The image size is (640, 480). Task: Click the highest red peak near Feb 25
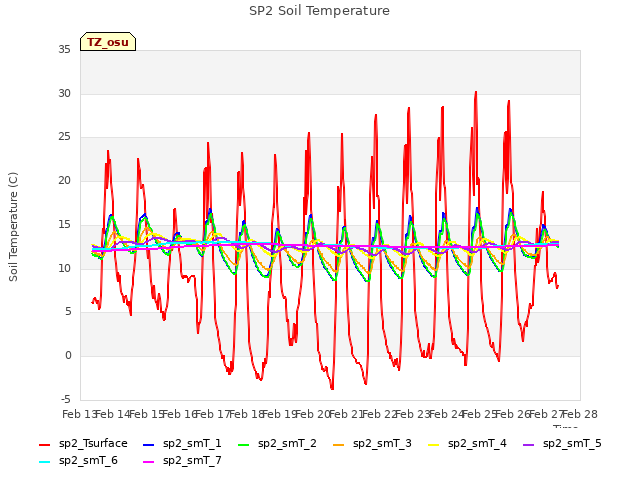(x=476, y=93)
